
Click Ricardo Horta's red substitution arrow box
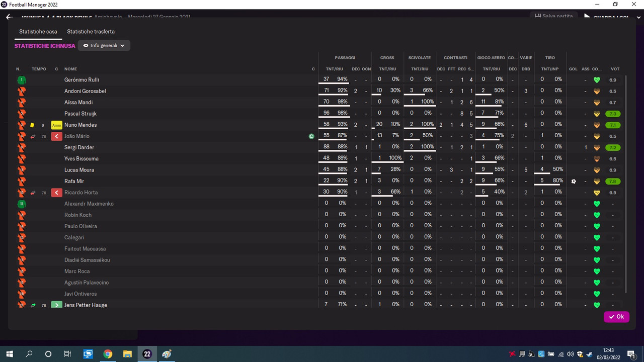(x=57, y=193)
